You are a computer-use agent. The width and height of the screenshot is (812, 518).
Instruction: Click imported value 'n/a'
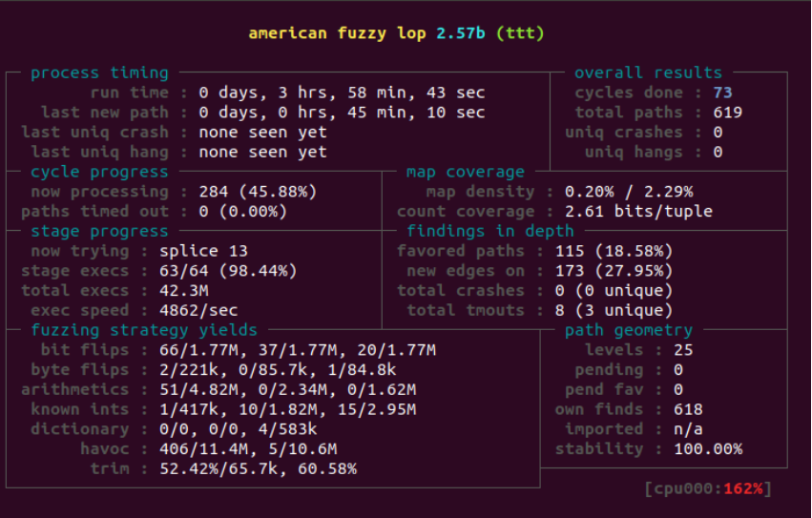tap(688, 429)
